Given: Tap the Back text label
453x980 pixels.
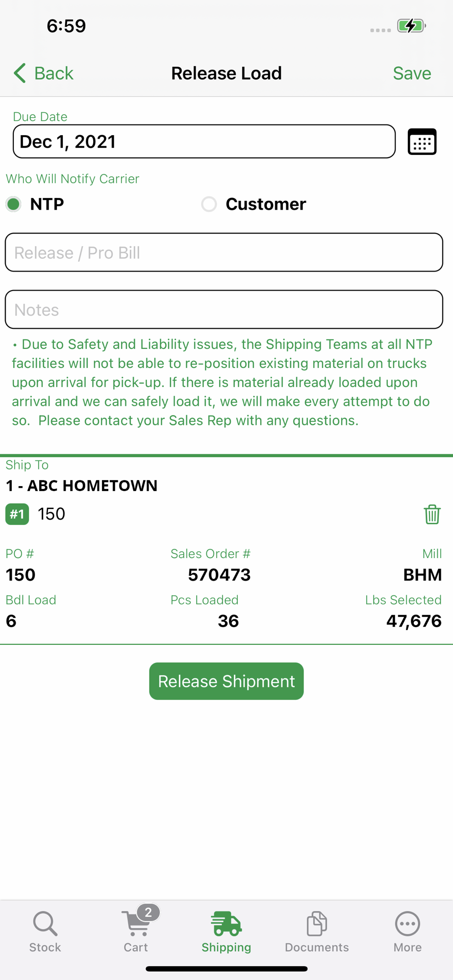Looking at the screenshot, I should [x=53, y=73].
